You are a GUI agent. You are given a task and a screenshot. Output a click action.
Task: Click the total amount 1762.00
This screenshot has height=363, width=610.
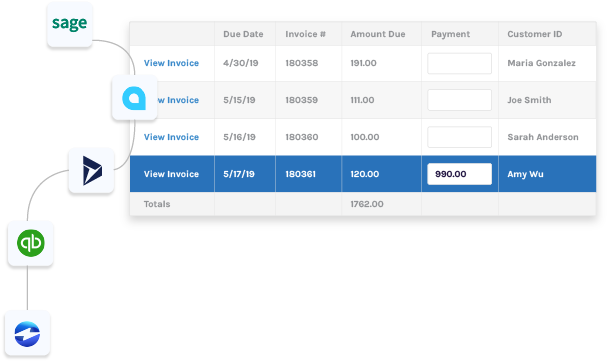pyautogui.click(x=366, y=204)
